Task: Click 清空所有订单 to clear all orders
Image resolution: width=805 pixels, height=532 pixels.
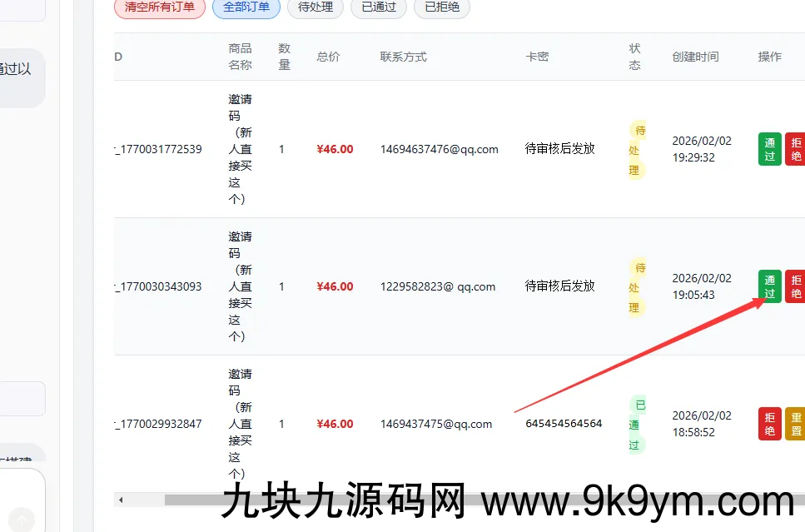Action: pyautogui.click(x=159, y=7)
